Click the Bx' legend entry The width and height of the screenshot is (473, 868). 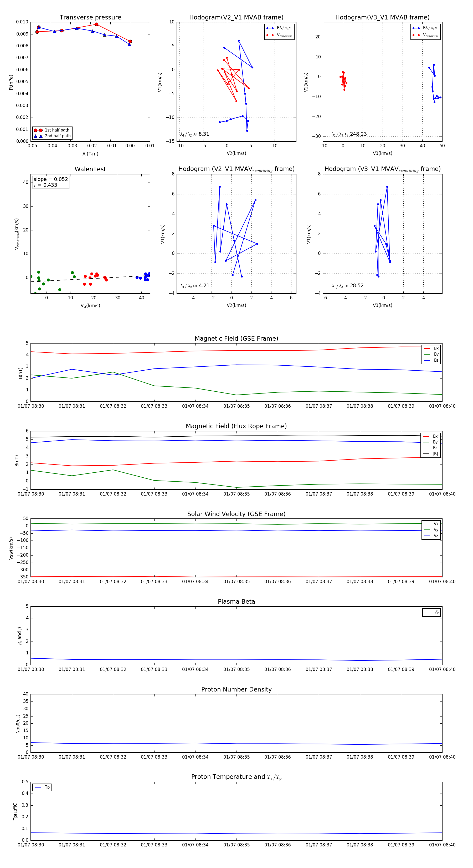point(431,436)
